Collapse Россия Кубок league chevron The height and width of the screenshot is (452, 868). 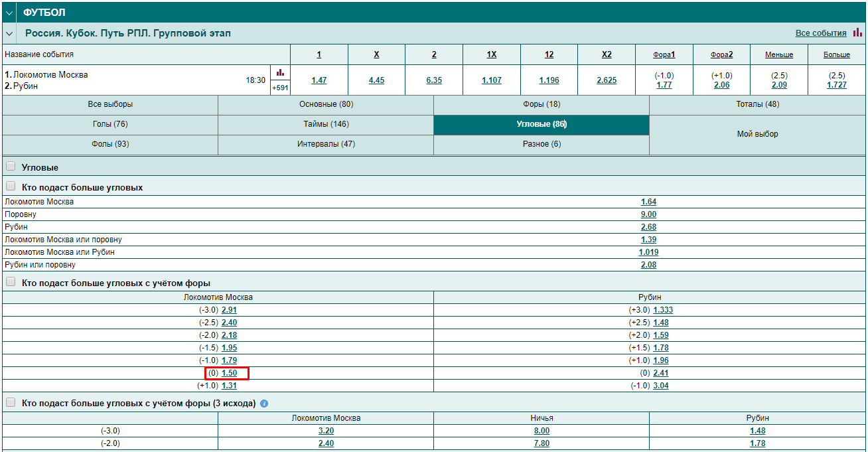tap(9, 33)
